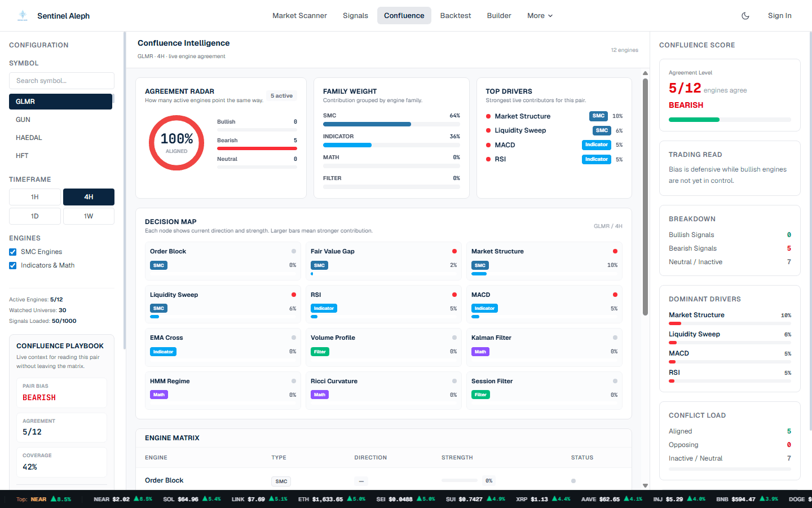The height and width of the screenshot is (508, 812).
Task: Click the main panel scroll down arrow
Action: (x=645, y=485)
